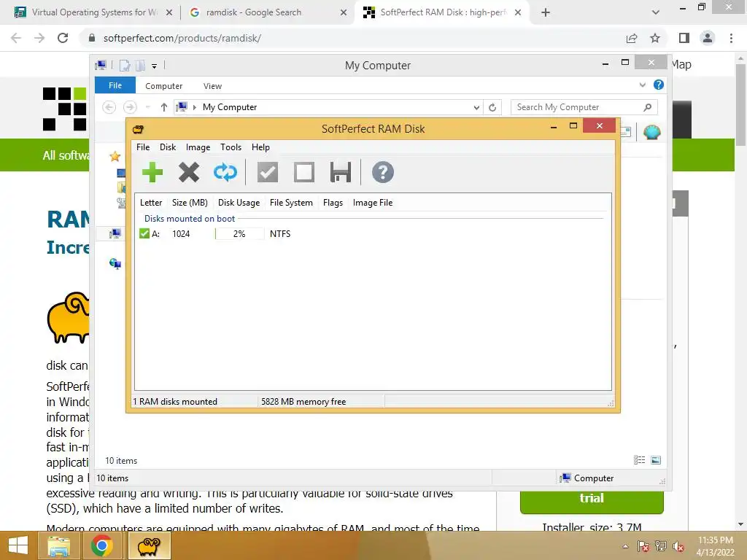The image size is (747, 560).
Task: Open File Explorer from the taskbar
Action: pyautogui.click(x=58, y=545)
